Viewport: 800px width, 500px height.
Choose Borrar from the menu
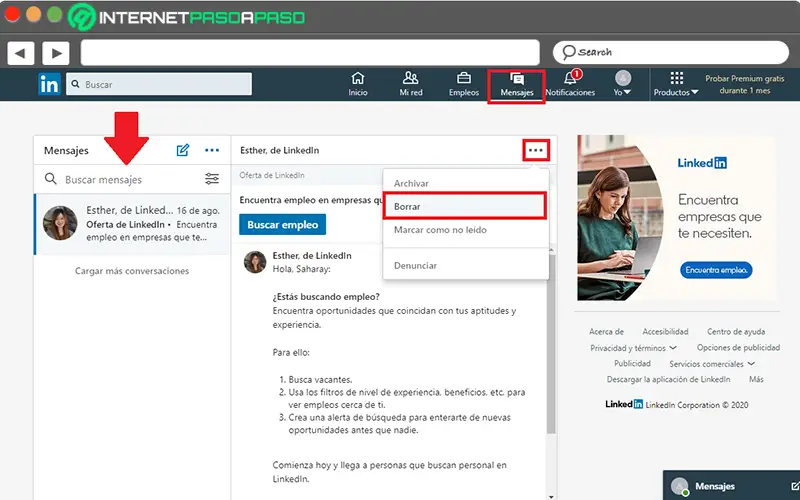[465, 206]
